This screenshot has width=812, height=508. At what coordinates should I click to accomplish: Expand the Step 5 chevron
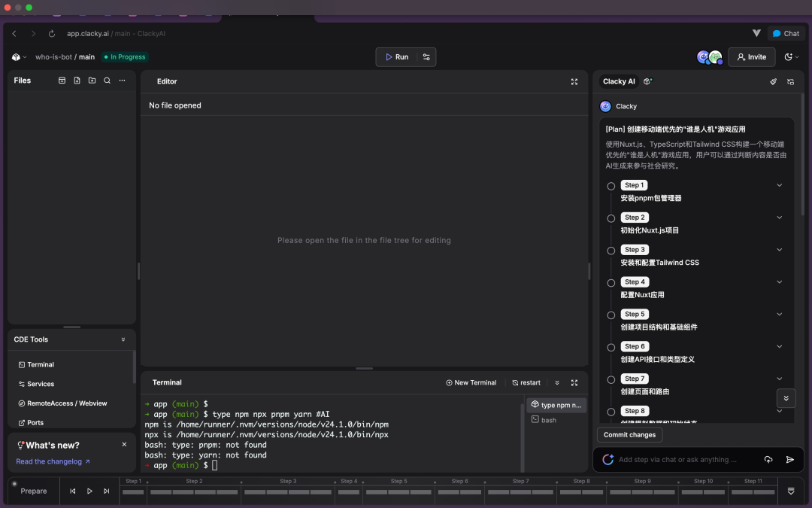779,314
